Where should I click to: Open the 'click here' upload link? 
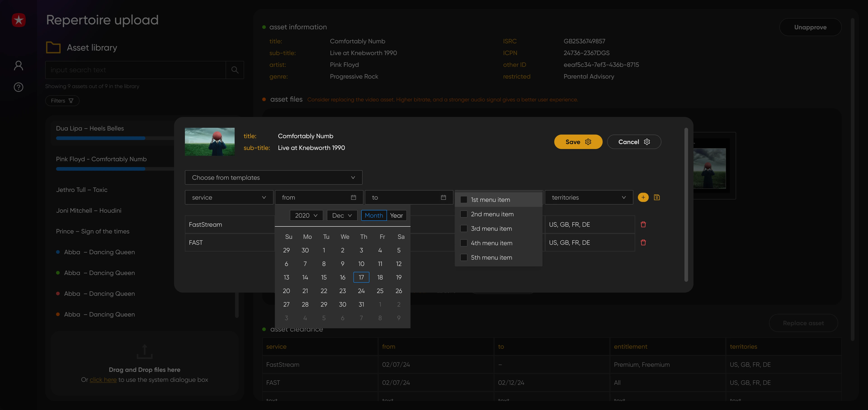(x=103, y=380)
